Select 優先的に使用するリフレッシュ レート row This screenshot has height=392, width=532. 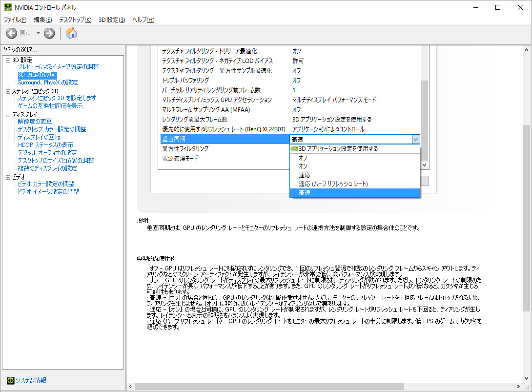(x=290, y=129)
